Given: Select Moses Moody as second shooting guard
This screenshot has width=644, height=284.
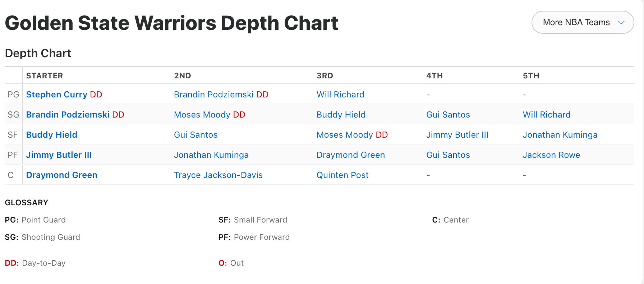Looking at the screenshot, I should coord(202,115).
